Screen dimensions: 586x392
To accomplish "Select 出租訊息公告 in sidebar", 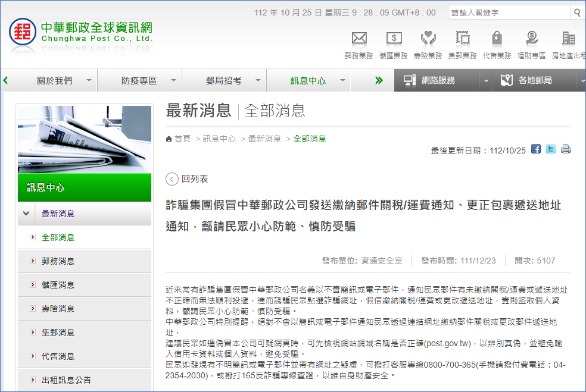I will click(x=66, y=380).
